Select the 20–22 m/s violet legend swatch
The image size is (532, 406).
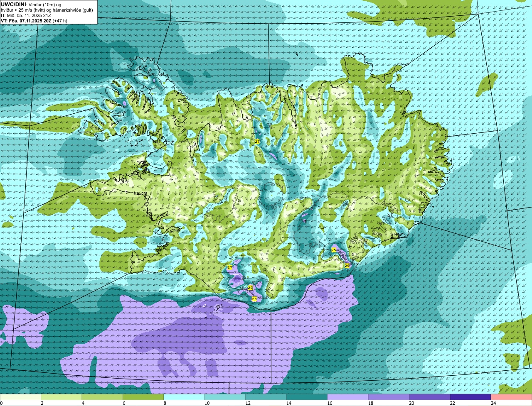[430, 397]
